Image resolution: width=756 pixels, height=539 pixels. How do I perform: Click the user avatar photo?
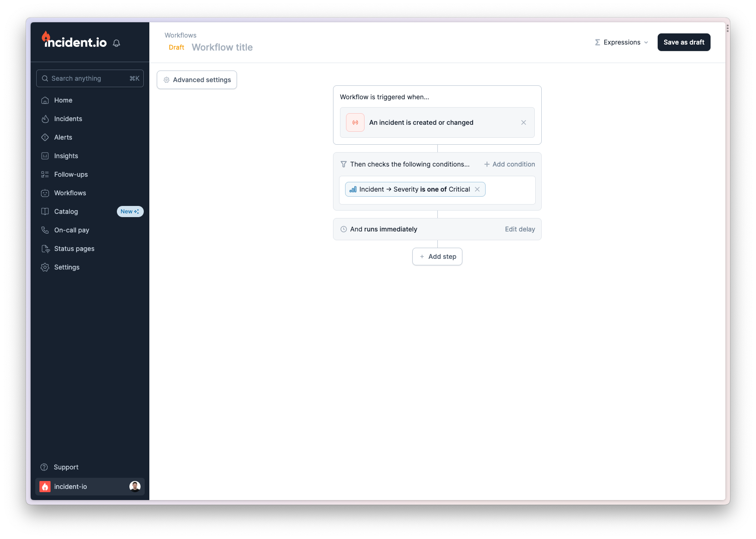click(x=135, y=486)
